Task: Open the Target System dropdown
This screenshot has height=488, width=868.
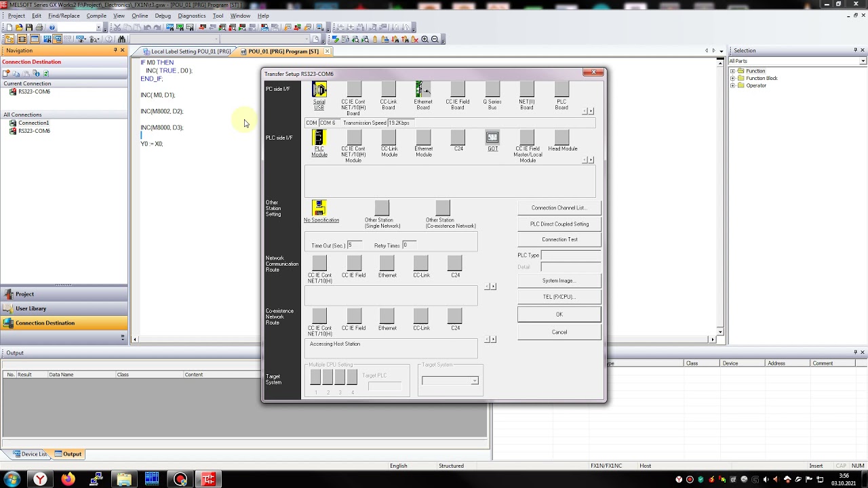Action: 474,381
